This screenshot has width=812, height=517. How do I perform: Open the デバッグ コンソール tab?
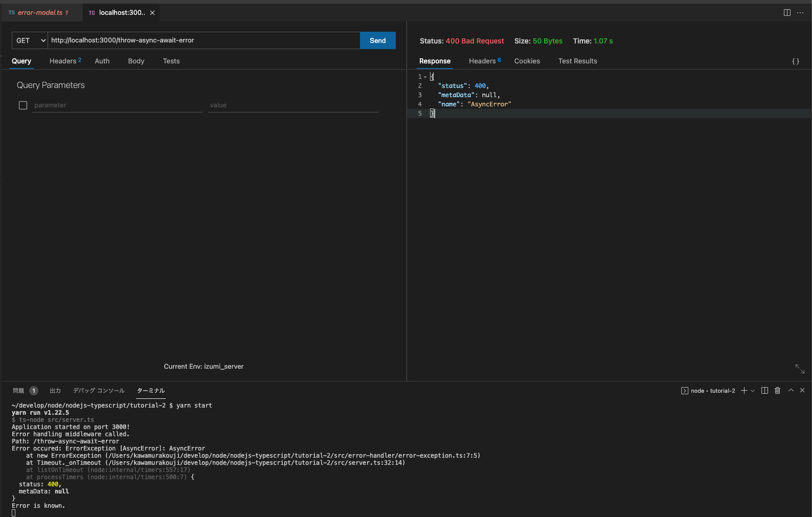click(99, 391)
